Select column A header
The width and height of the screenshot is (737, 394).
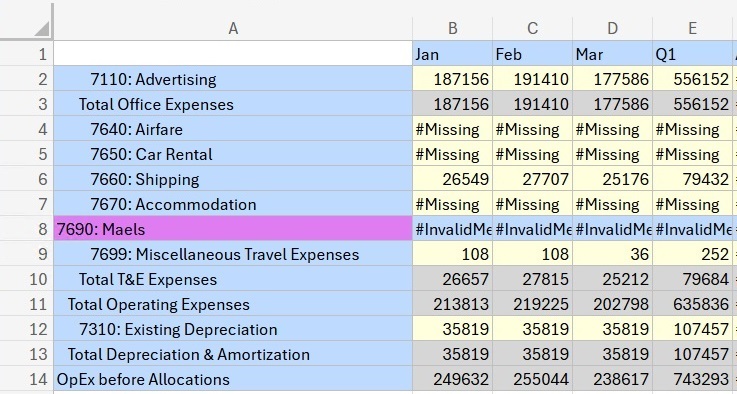[x=233, y=28]
